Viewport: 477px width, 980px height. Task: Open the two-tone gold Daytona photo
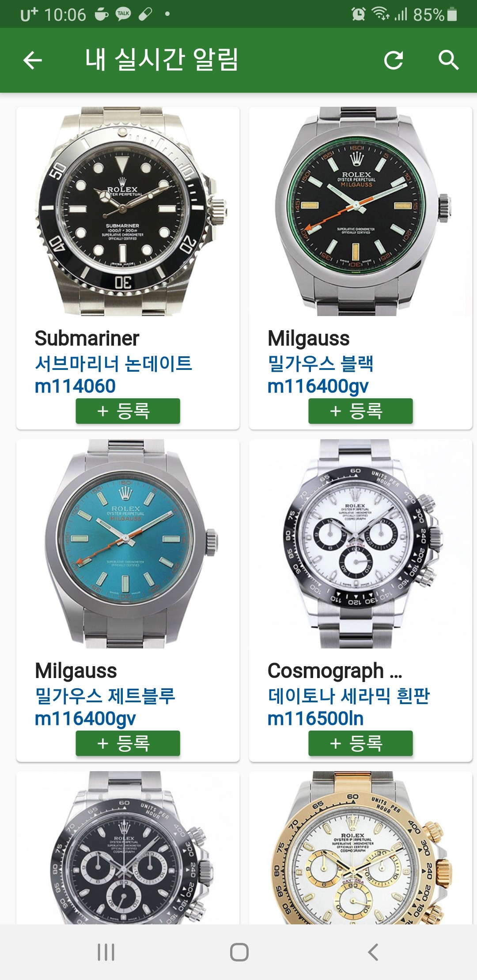[x=360, y=848]
